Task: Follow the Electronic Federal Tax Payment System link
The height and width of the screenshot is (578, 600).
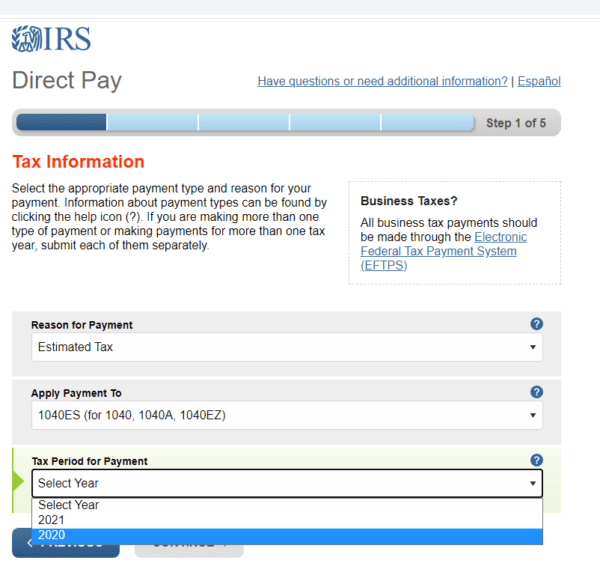Action: (x=443, y=251)
